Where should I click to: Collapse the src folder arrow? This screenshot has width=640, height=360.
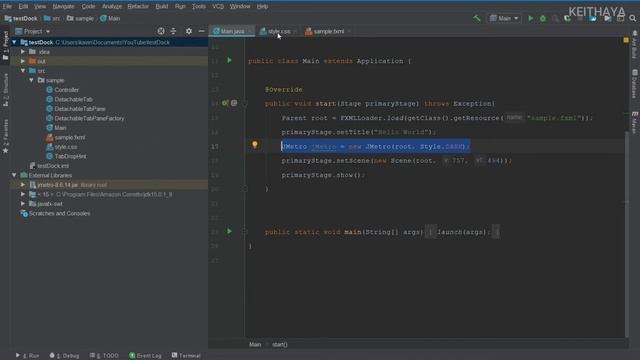coord(23,71)
